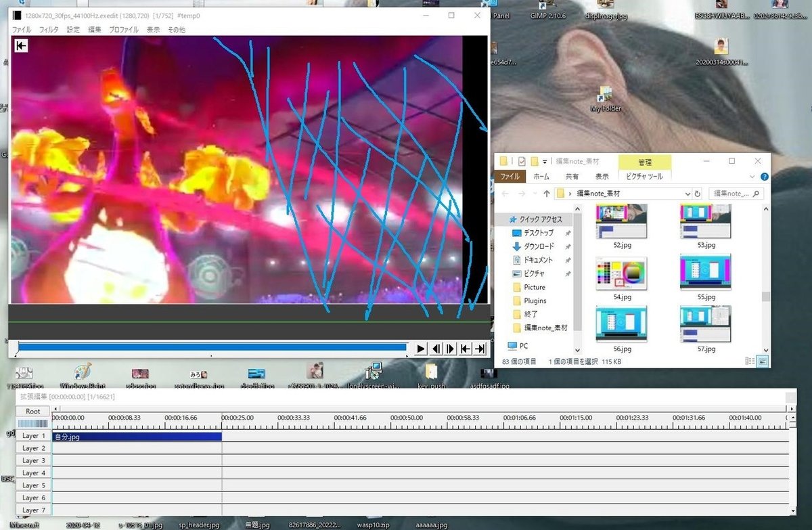This screenshot has width=812, height=530.
Task: Open the recent locations dropdown in Explorer
Action: tap(534, 194)
